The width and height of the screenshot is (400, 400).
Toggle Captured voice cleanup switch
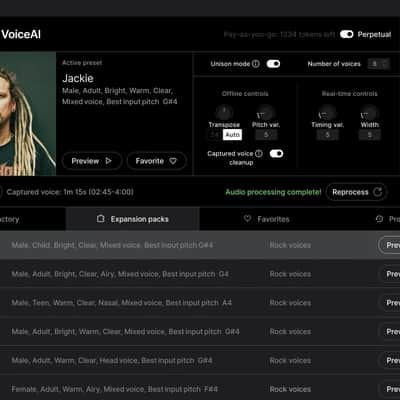coord(276,153)
